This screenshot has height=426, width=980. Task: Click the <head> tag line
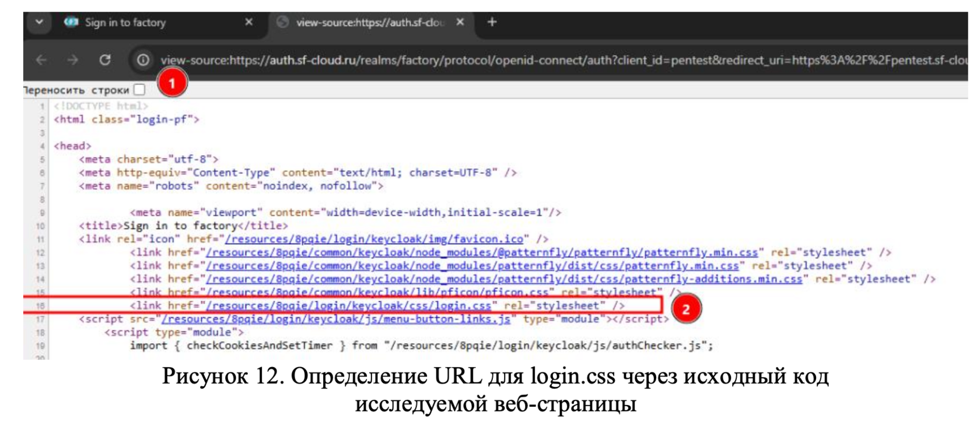[x=72, y=146]
